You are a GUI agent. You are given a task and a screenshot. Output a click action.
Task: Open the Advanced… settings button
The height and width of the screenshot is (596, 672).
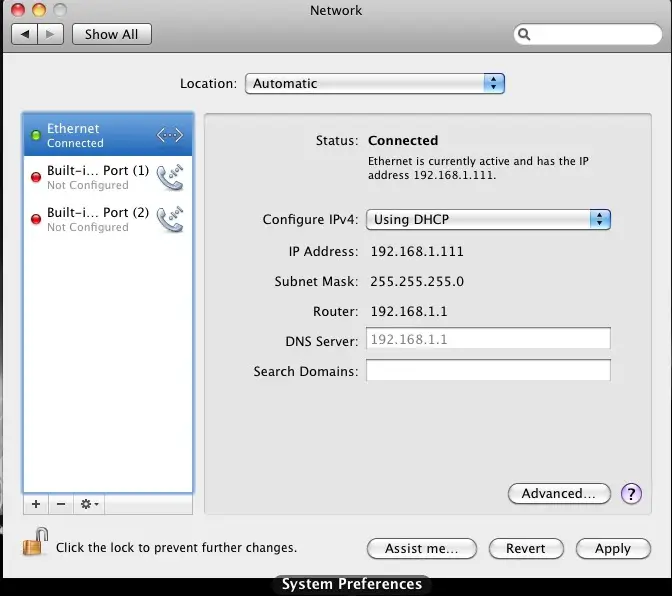click(558, 493)
